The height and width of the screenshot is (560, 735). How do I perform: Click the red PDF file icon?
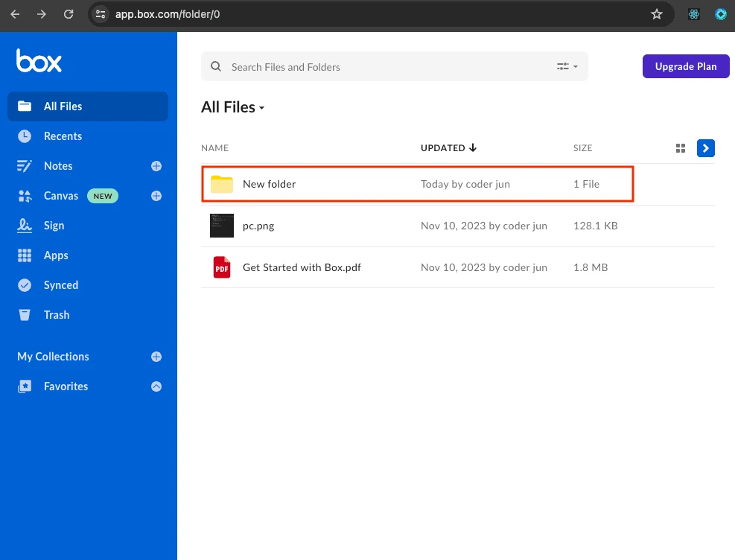pyautogui.click(x=222, y=267)
